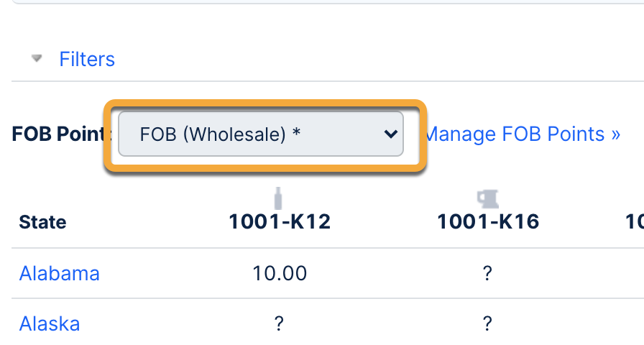Select the 1001-K16 column header
The width and height of the screenshot is (644, 345).
[488, 222]
